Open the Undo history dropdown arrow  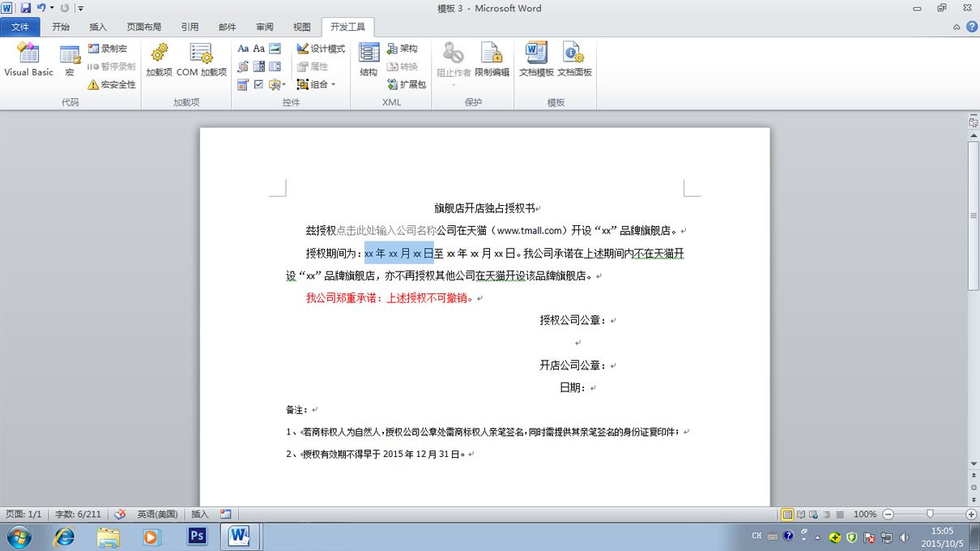(52, 8)
